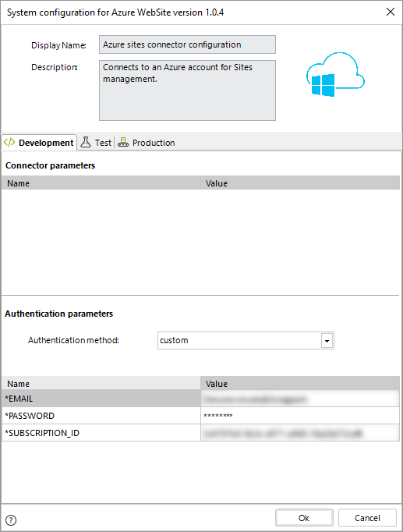Click the Development tab code icon

(9, 142)
